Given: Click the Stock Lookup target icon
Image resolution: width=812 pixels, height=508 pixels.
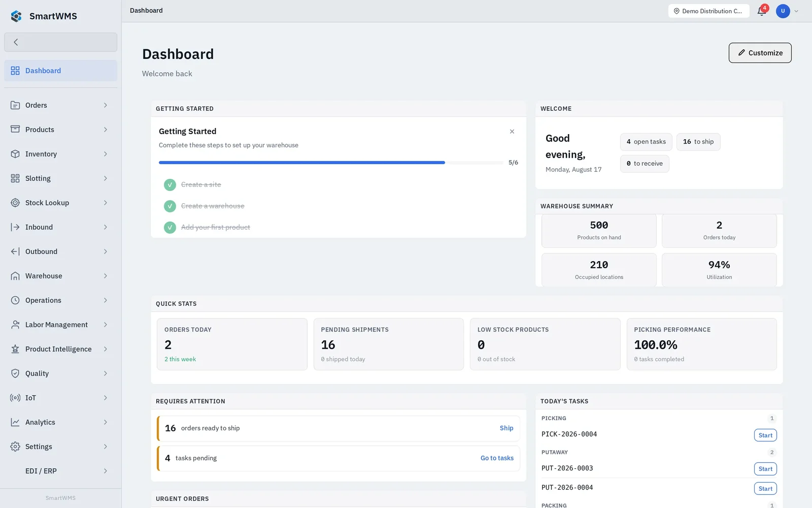Looking at the screenshot, I should [x=15, y=203].
